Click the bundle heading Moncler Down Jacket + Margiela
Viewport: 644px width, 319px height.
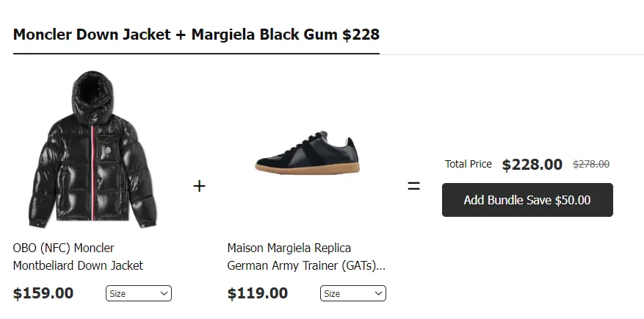tap(196, 35)
